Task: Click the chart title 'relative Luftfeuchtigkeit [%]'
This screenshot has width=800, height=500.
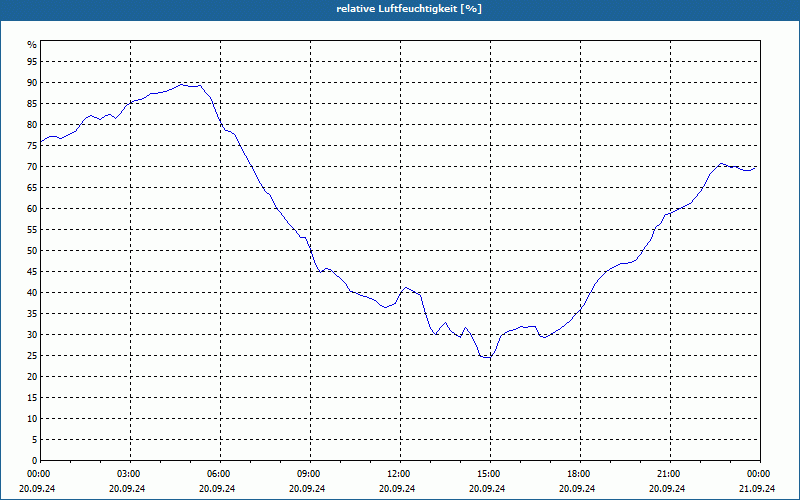Action: pos(409,9)
